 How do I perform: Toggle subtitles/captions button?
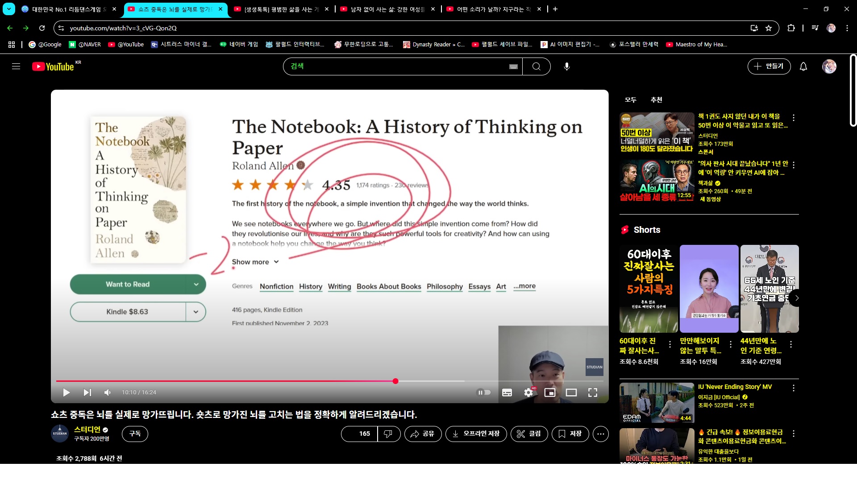click(507, 392)
